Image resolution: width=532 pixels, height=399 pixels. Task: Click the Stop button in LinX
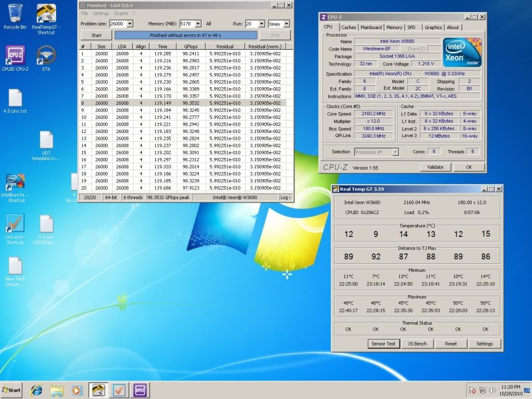point(275,35)
